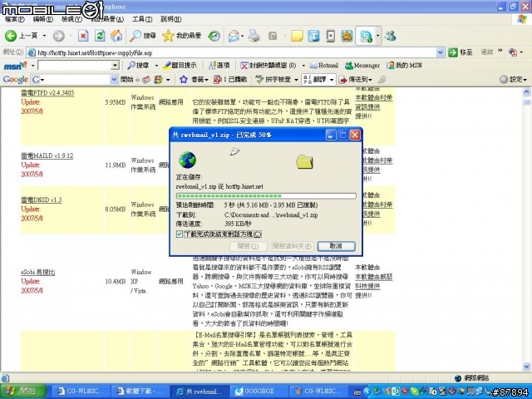Expand Google translate button dropdown
Viewport: 532px width, 399px height.
coord(332,80)
